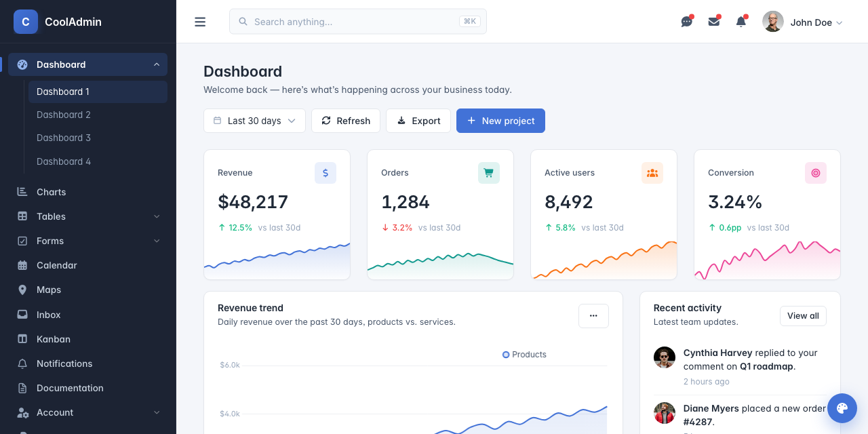Click the 1,284 orders value

[x=406, y=202]
